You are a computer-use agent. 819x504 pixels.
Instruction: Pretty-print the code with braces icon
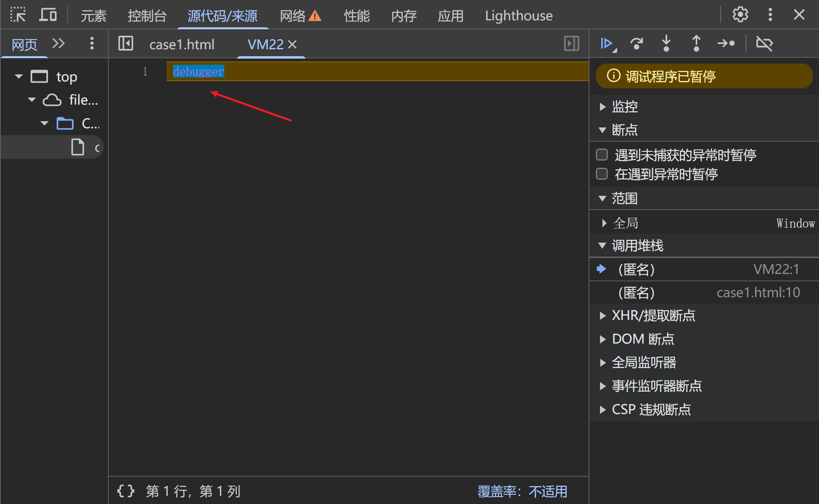tap(126, 491)
